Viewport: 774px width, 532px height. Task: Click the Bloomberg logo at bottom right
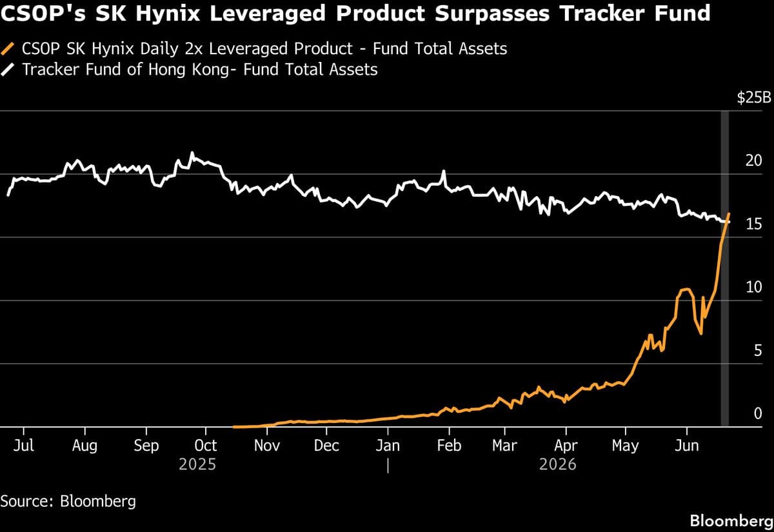tap(731, 520)
